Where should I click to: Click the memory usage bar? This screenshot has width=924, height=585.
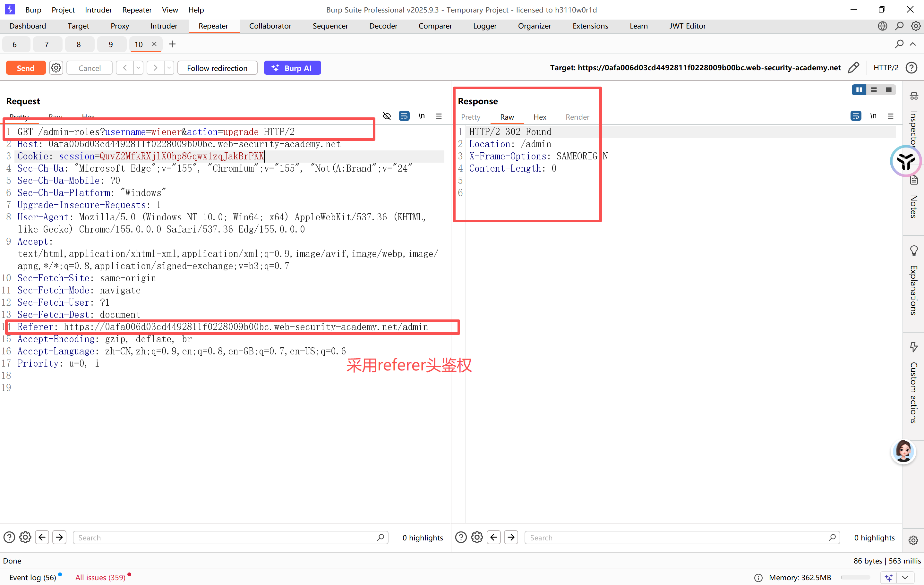(x=855, y=577)
